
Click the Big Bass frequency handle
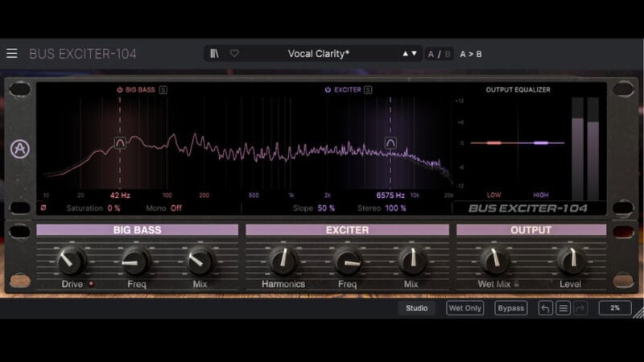click(120, 143)
